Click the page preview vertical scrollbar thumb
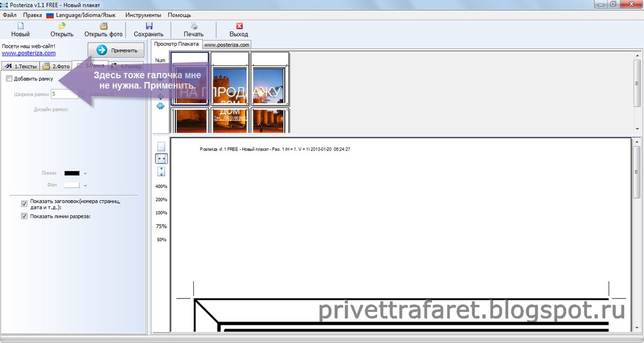644x343 pixels. point(637,171)
